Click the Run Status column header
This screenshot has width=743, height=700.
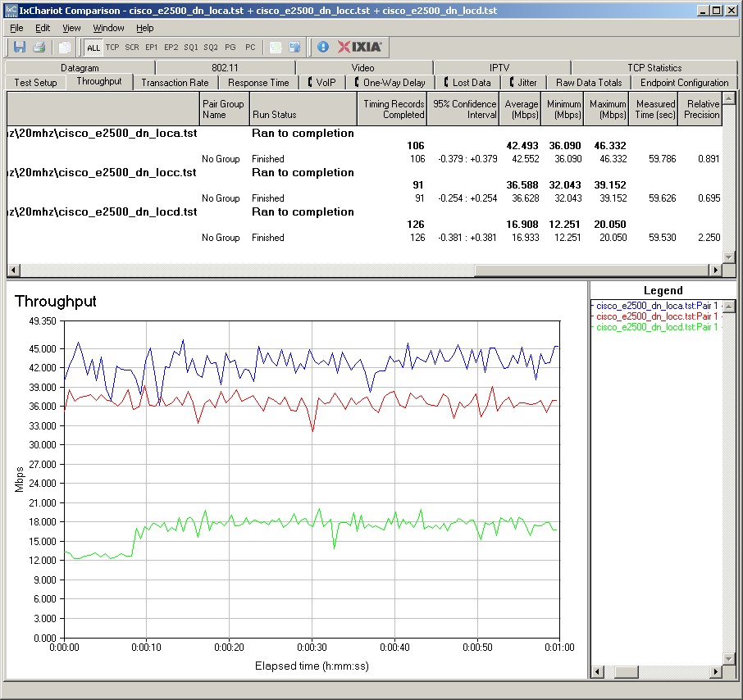click(303, 109)
